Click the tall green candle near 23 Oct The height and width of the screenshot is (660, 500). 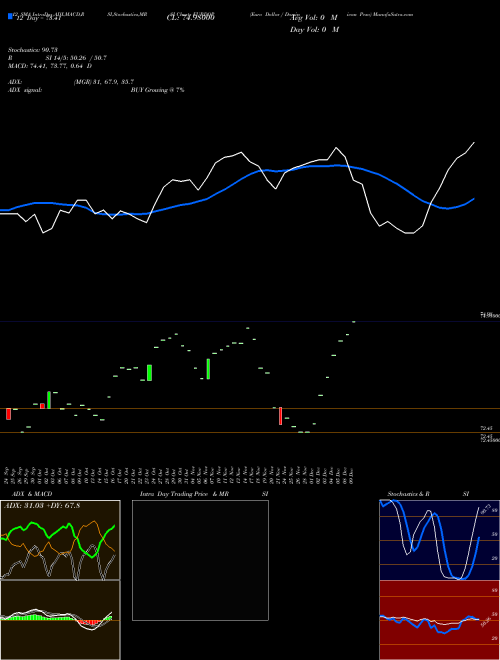coord(149,373)
